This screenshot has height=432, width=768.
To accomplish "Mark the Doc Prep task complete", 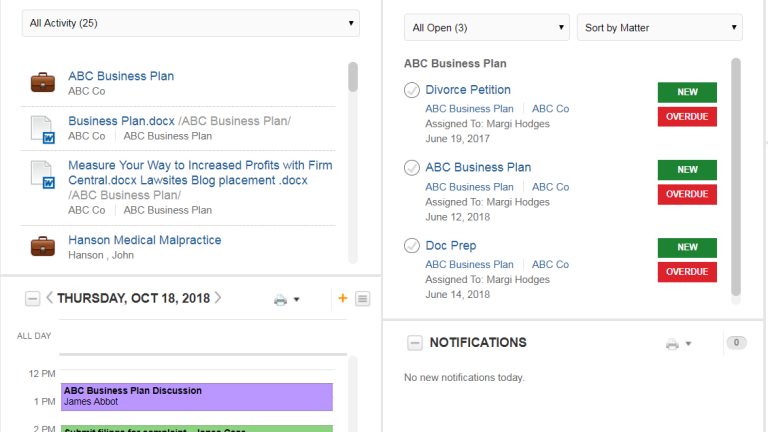I will click(412, 246).
